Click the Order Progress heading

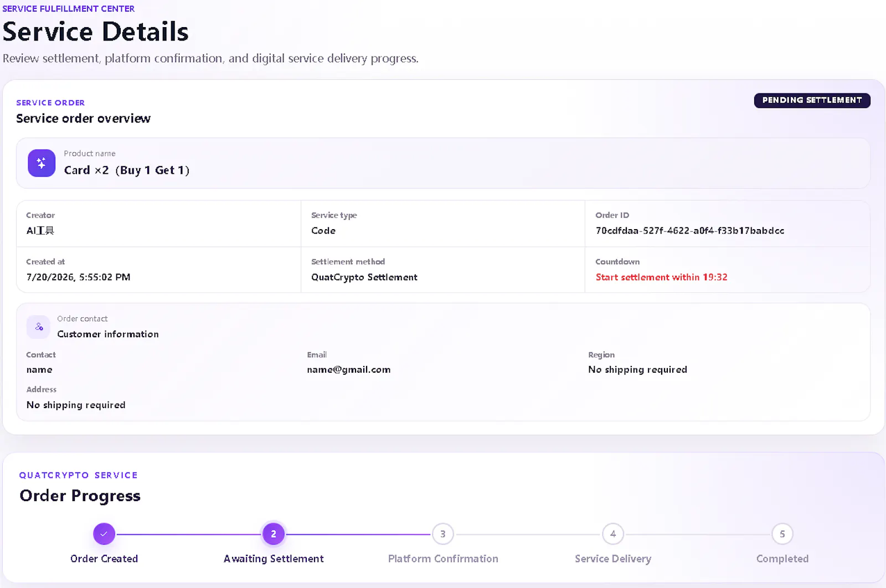click(x=80, y=496)
